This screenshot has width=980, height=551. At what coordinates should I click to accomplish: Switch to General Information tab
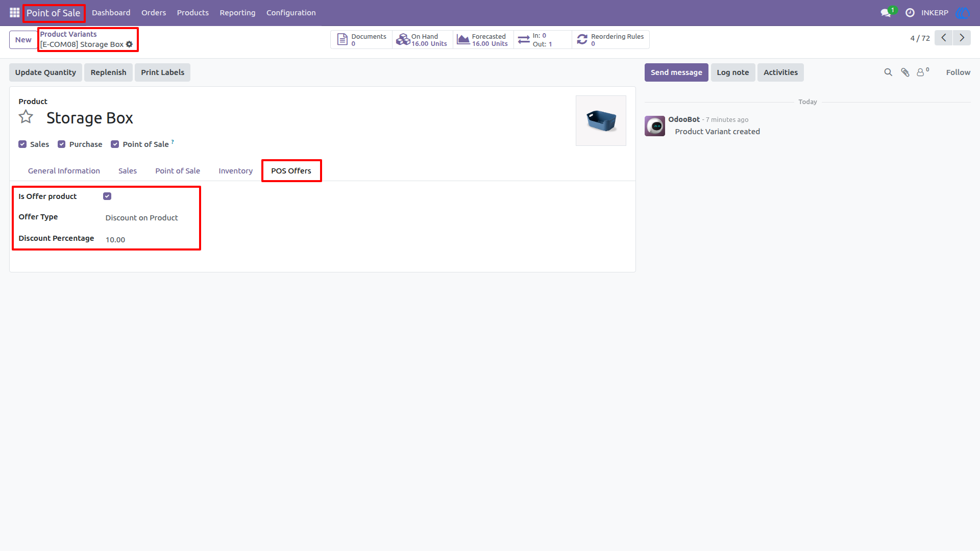click(x=64, y=171)
